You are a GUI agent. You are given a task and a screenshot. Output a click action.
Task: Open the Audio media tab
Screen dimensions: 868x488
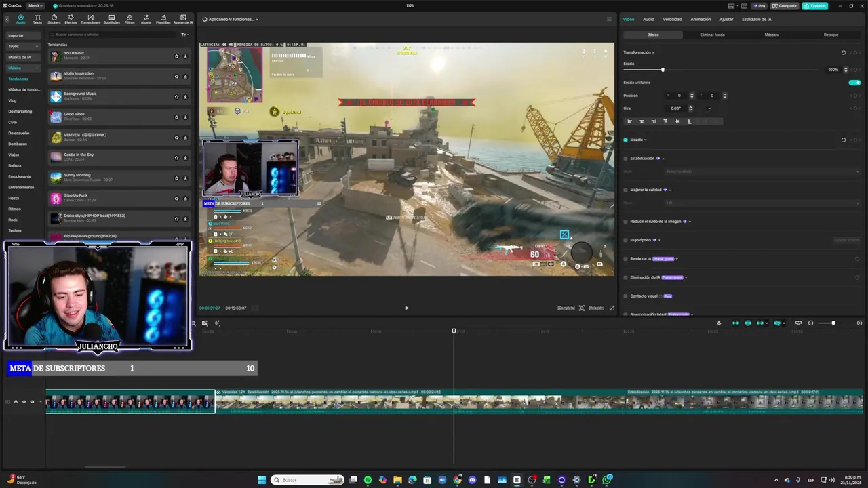click(x=20, y=19)
